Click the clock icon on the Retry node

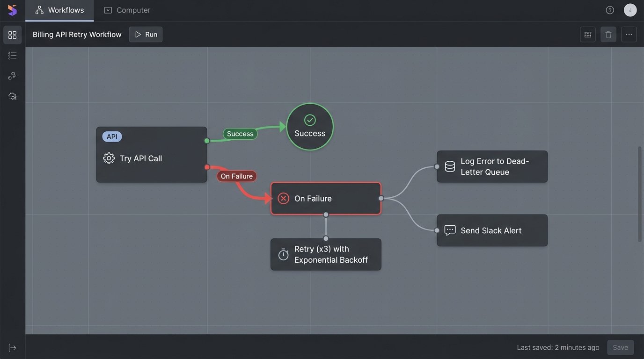tap(283, 254)
